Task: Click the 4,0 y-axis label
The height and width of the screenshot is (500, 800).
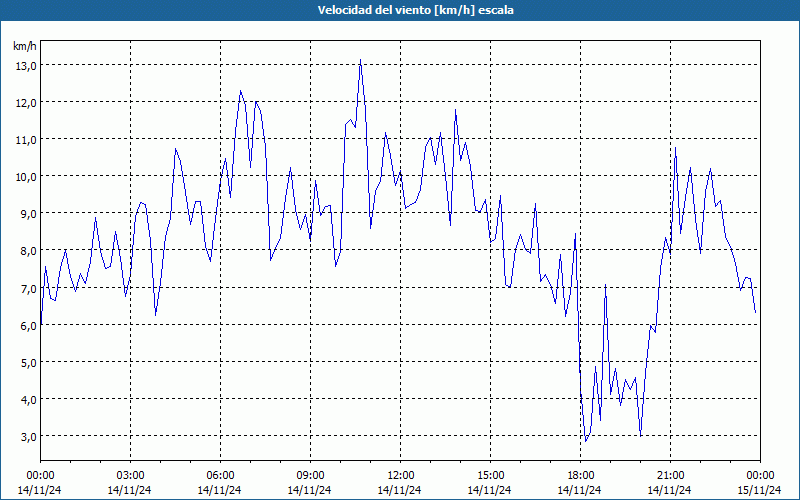Action: click(28, 399)
